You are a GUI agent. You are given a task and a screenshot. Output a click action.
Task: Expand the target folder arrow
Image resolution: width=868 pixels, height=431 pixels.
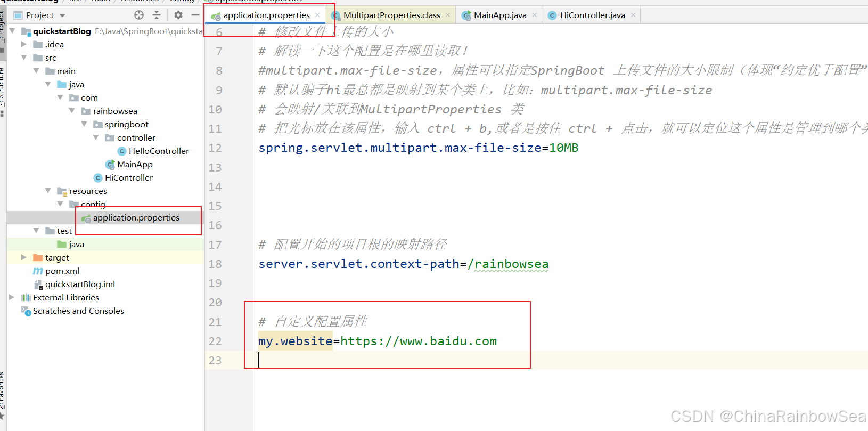pos(24,257)
